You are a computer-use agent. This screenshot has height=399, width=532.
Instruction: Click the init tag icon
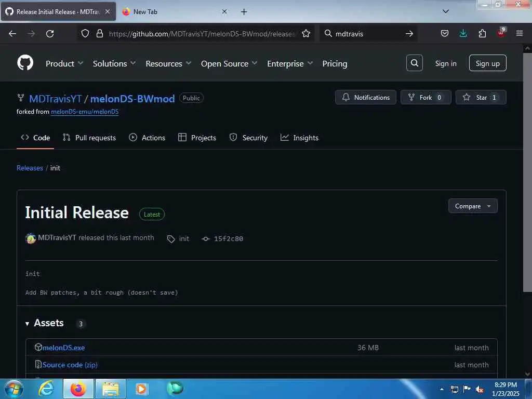(170, 239)
